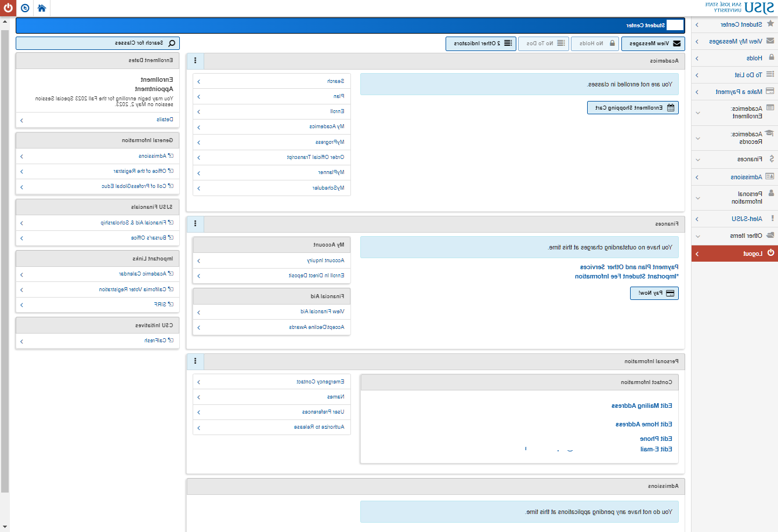Expand Academics: Records in the sidebar
Screen dimensions: 778x532
tap(734, 138)
